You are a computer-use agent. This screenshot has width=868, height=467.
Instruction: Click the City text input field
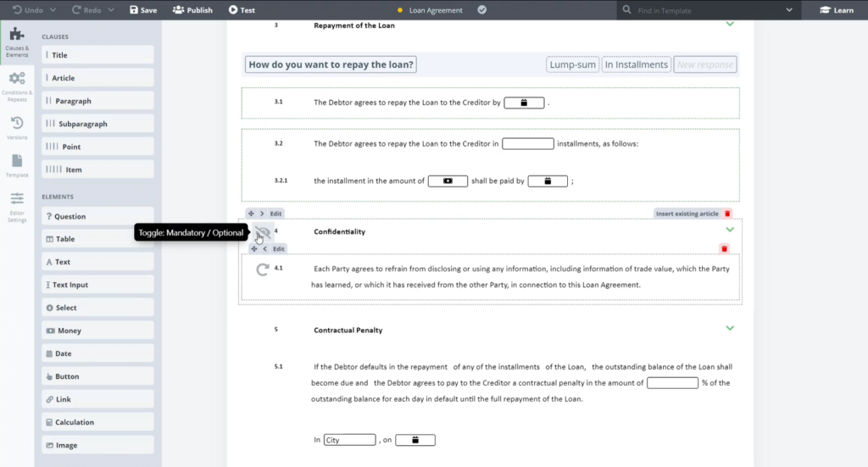point(349,440)
